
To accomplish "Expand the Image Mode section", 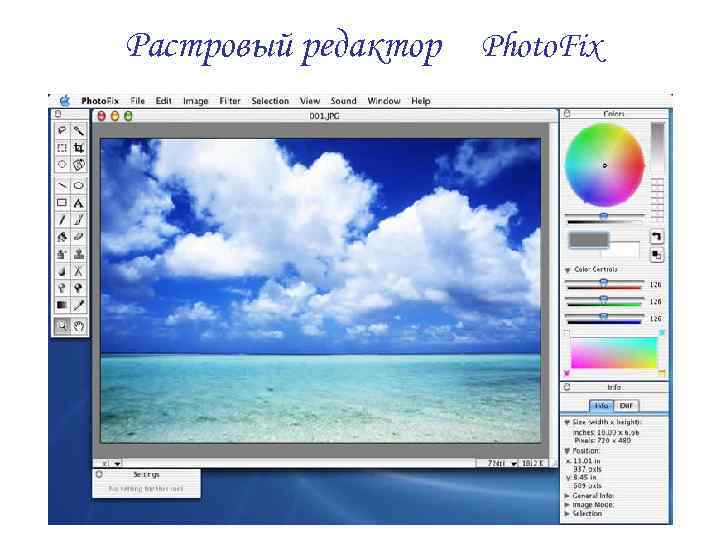I will click(567, 505).
